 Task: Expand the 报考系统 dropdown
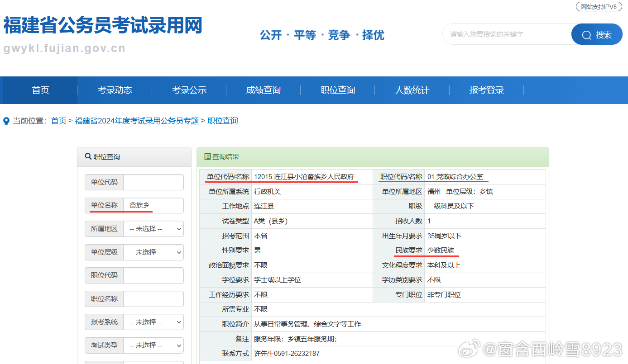click(x=153, y=322)
